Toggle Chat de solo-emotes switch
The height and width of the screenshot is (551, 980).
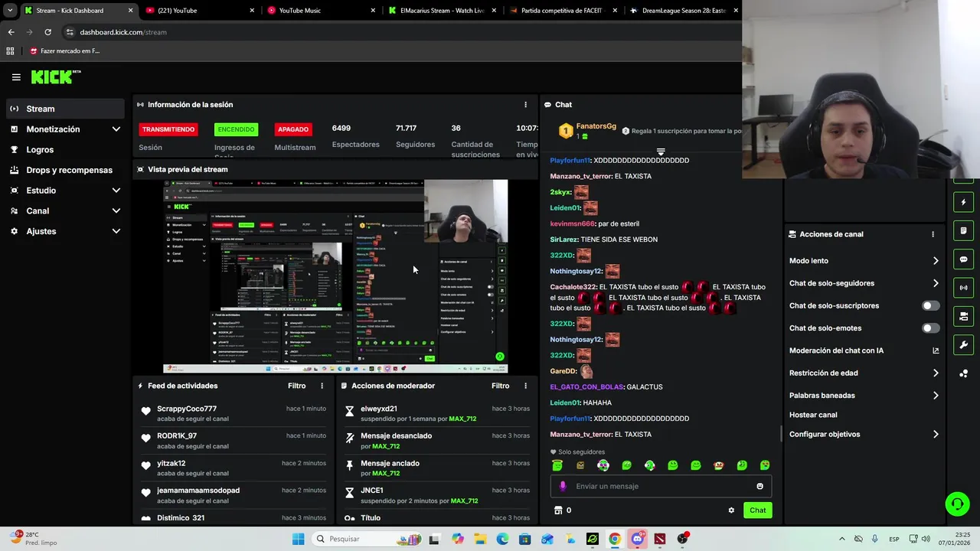click(x=930, y=328)
